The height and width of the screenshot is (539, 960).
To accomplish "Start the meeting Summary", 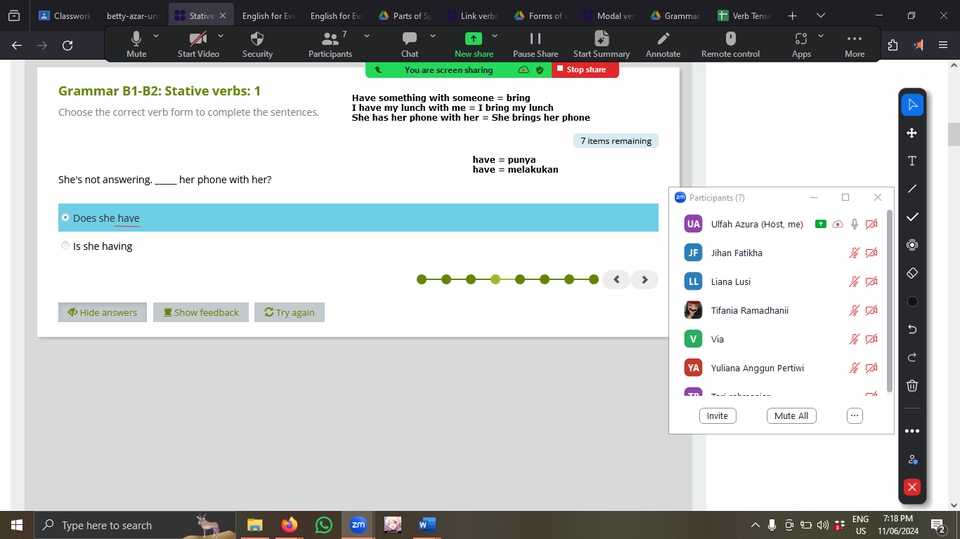I will (x=601, y=45).
